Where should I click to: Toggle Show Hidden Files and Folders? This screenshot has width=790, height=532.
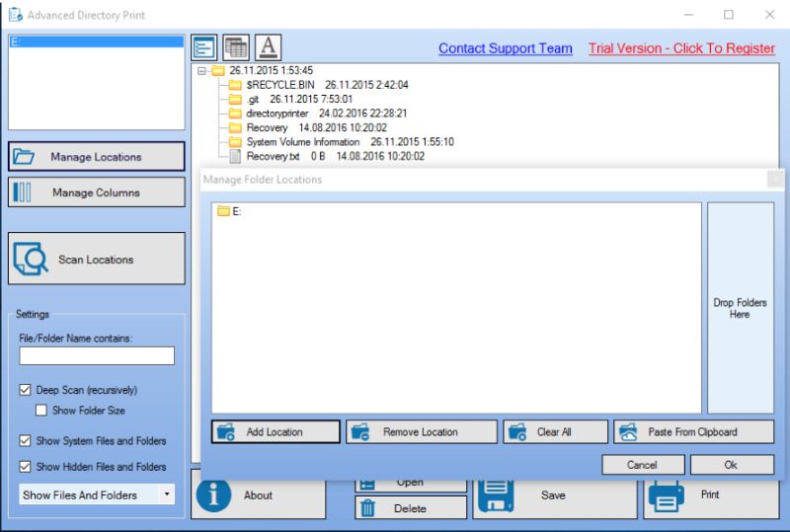[25, 467]
